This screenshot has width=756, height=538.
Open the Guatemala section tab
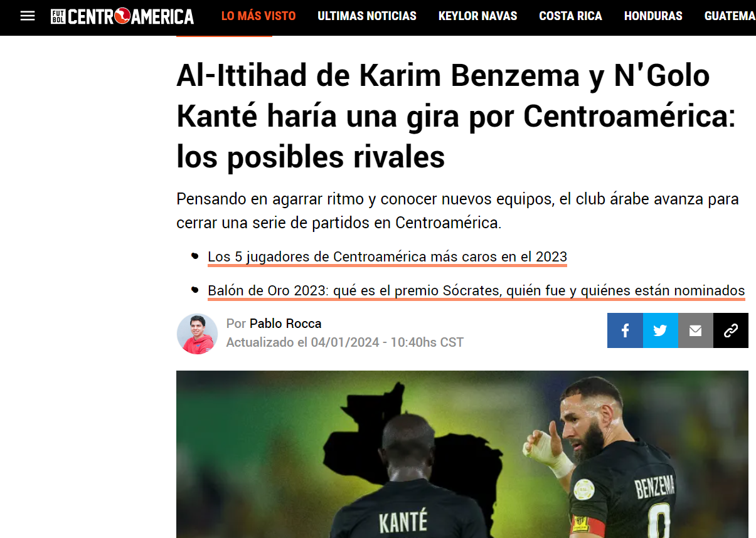click(x=730, y=16)
